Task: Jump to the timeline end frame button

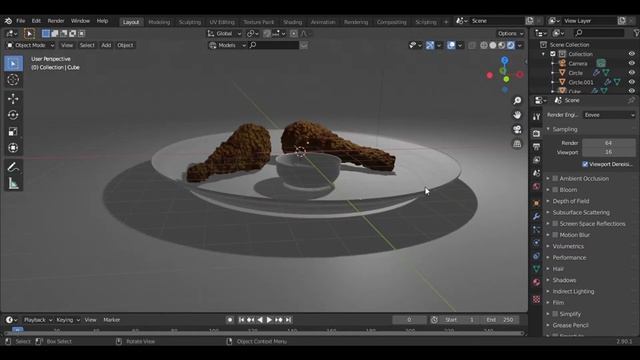Action: pos(288,320)
